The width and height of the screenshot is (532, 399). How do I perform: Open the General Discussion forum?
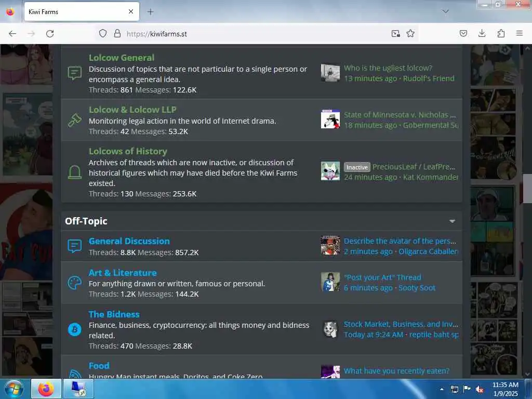click(129, 241)
